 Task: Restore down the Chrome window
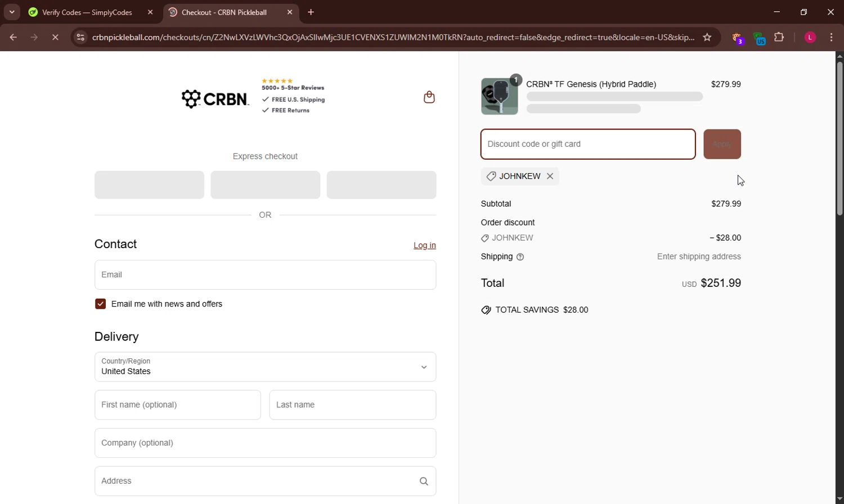[803, 12]
